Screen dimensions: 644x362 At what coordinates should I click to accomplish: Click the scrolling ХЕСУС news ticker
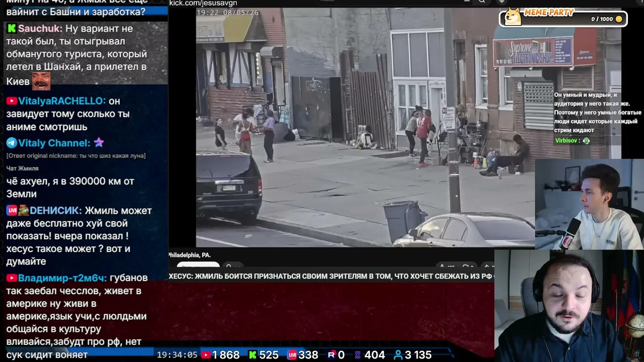[331, 276]
